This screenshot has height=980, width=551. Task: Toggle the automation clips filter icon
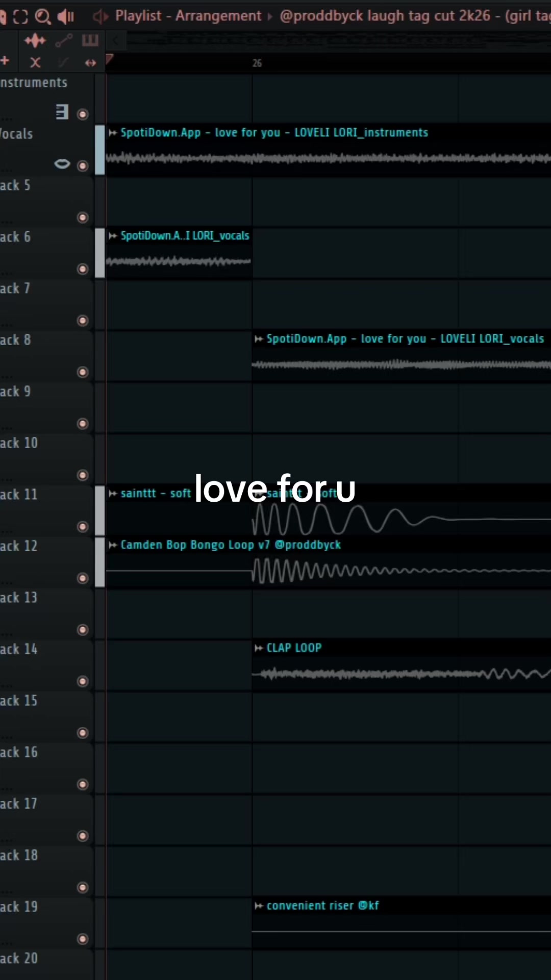(64, 40)
